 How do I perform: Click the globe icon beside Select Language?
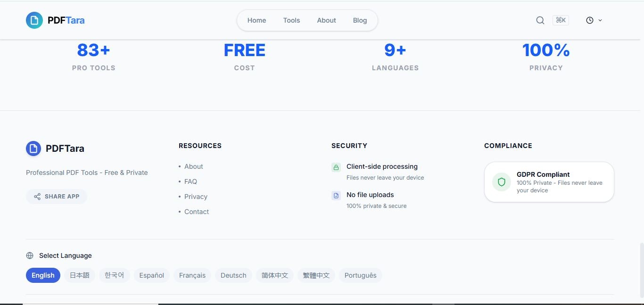click(x=30, y=255)
